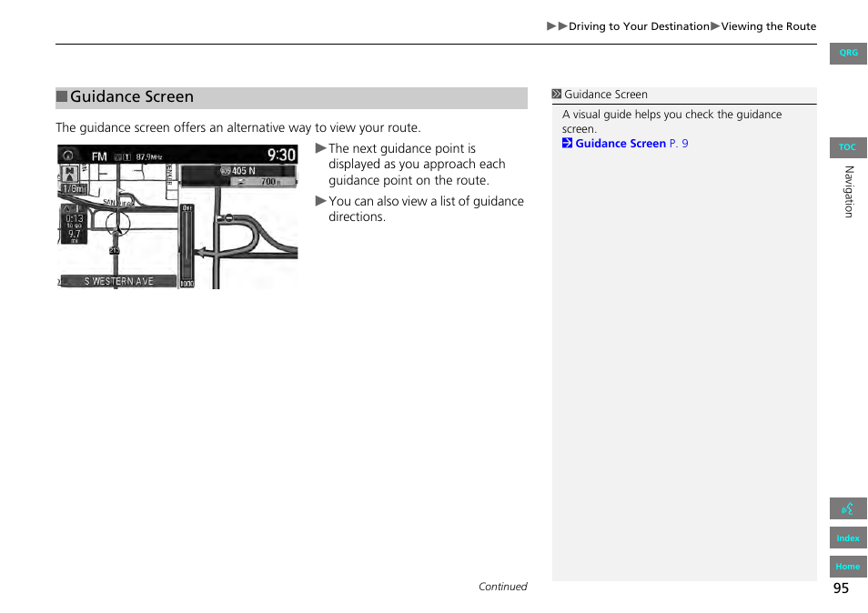The width and height of the screenshot is (868, 613).
Task: Click the home icon in map status bar
Action: [x=68, y=155]
